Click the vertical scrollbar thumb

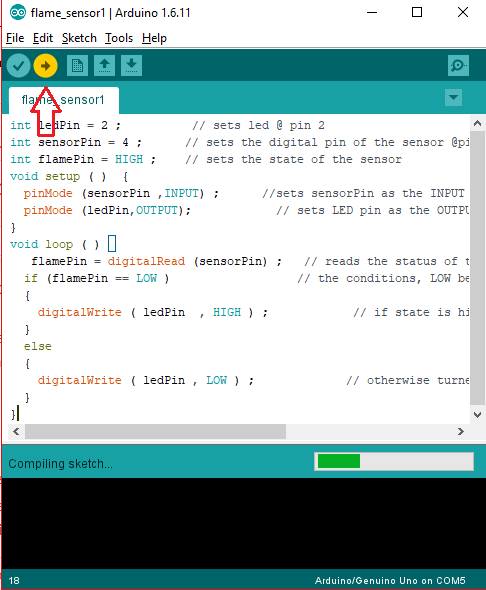(x=477, y=268)
